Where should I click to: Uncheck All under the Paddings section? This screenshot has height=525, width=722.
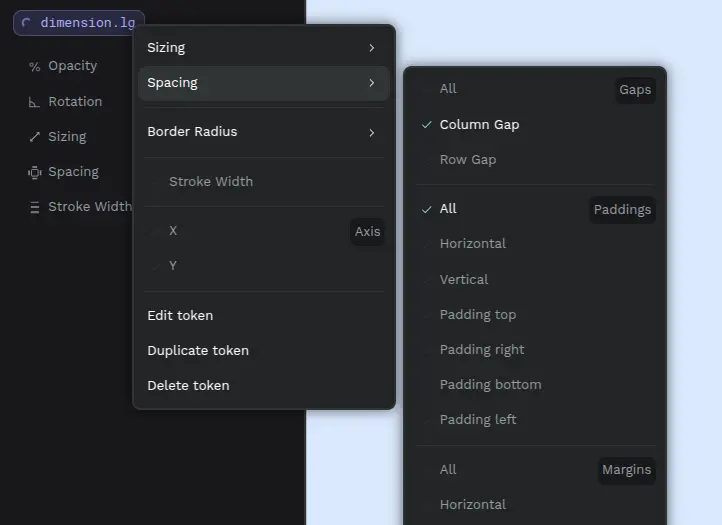pyautogui.click(x=448, y=209)
